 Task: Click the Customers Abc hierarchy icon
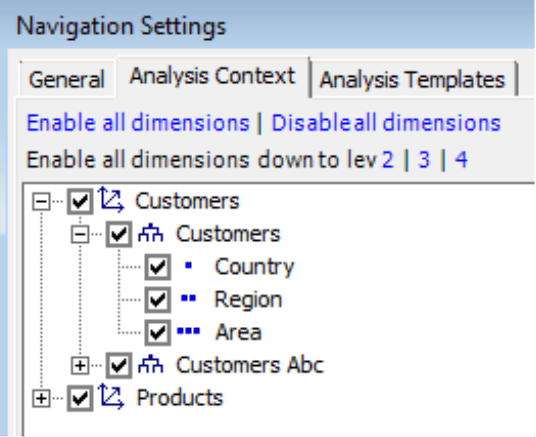coord(150,365)
